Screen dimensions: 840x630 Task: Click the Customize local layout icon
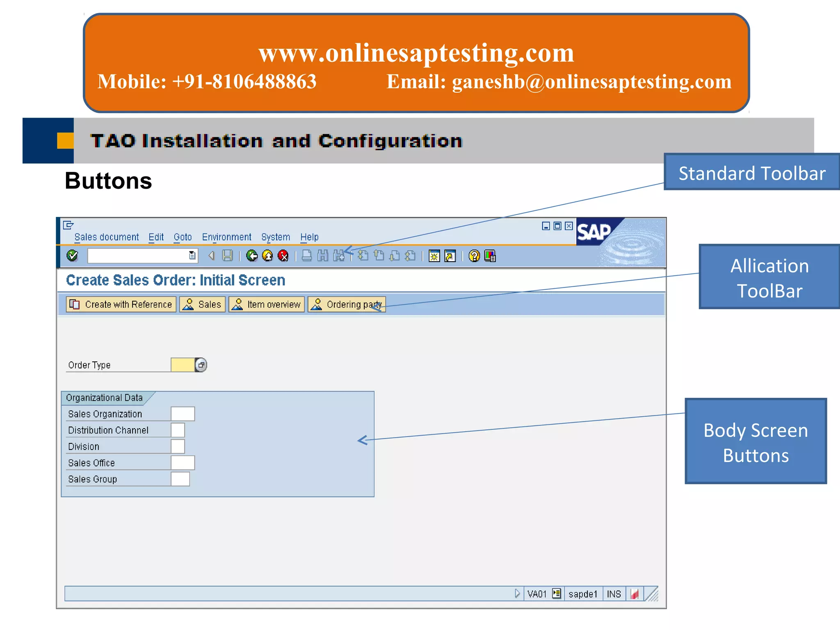tap(490, 256)
